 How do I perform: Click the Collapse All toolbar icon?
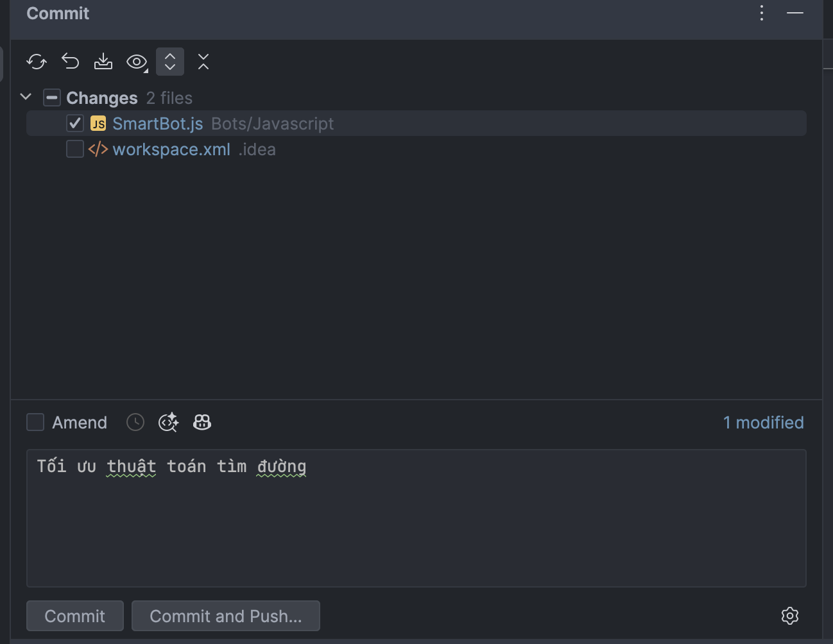203,62
